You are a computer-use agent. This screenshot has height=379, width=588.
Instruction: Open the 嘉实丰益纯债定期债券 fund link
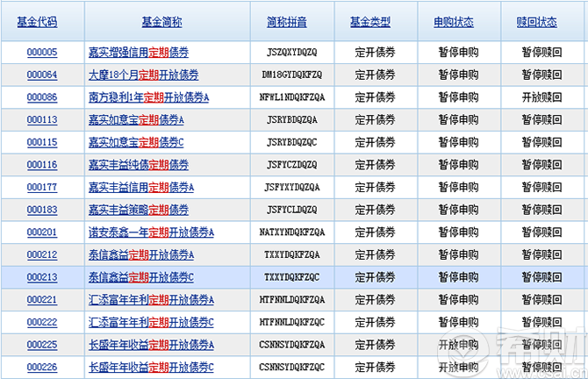pyautogui.click(x=139, y=165)
